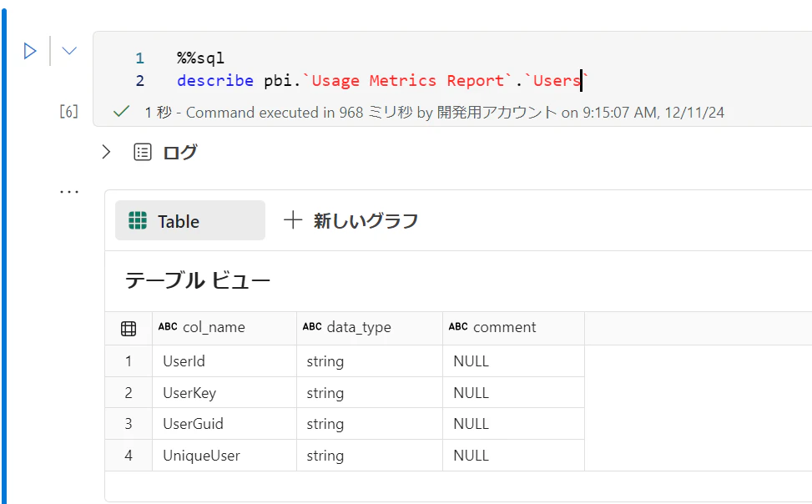Add a 新しいグラフ chart
Screen dimensions: 812x504
(351, 220)
